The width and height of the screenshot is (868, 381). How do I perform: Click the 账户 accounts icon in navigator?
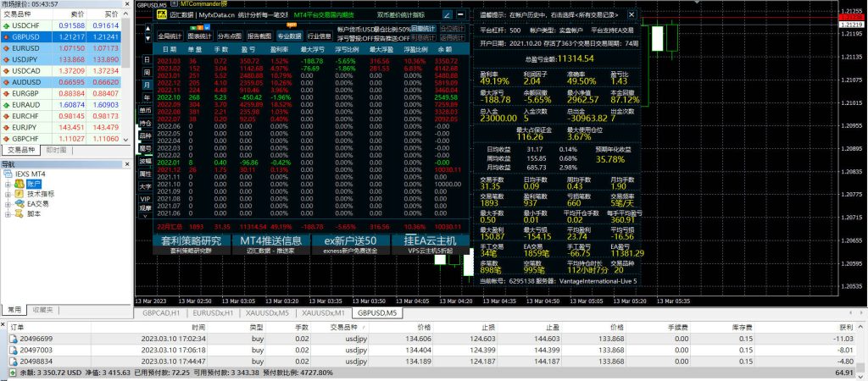pyautogui.click(x=19, y=184)
